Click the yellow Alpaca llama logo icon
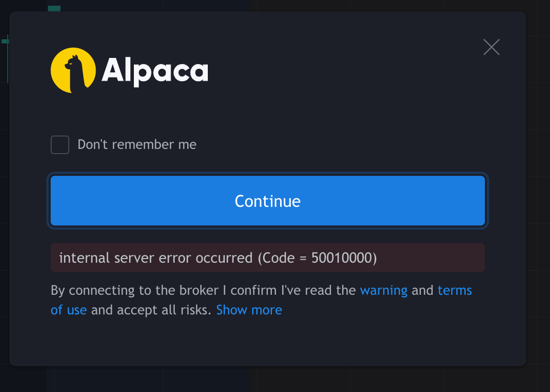The width and height of the screenshot is (550, 392). tap(73, 70)
